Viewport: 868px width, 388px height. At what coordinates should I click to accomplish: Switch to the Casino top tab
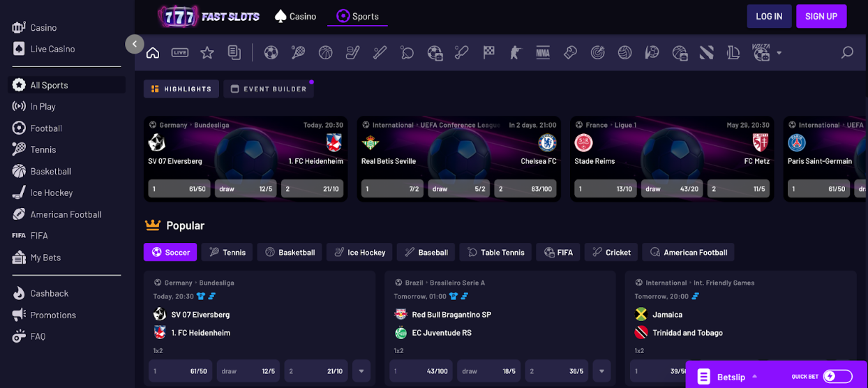(295, 16)
